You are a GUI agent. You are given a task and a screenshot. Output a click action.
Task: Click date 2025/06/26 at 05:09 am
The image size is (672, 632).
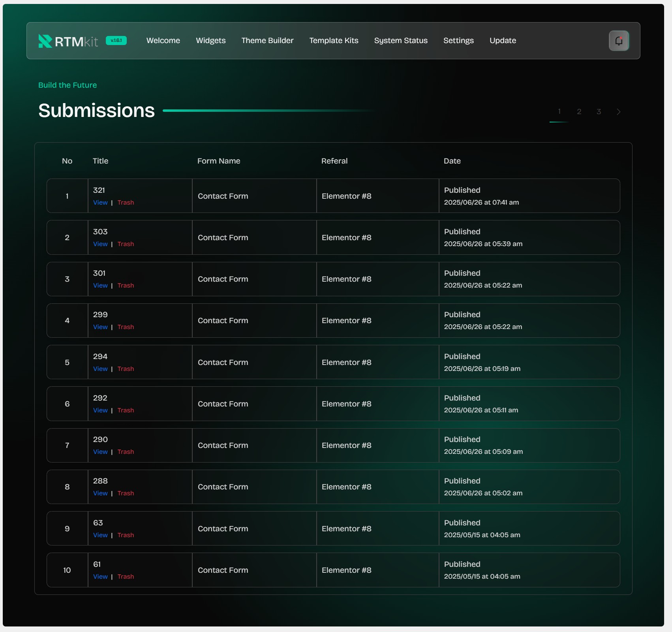pyautogui.click(x=483, y=451)
